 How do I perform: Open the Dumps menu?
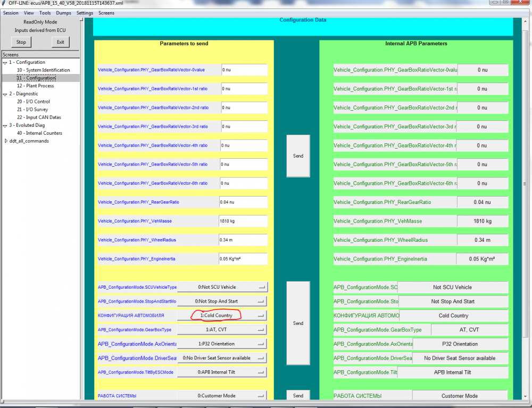click(x=63, y=13)
